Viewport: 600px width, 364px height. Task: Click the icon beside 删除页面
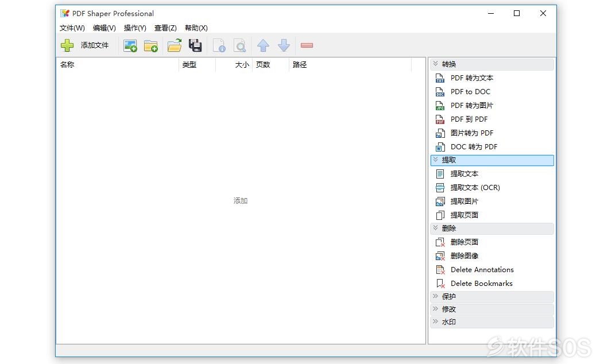pos(440,242)
